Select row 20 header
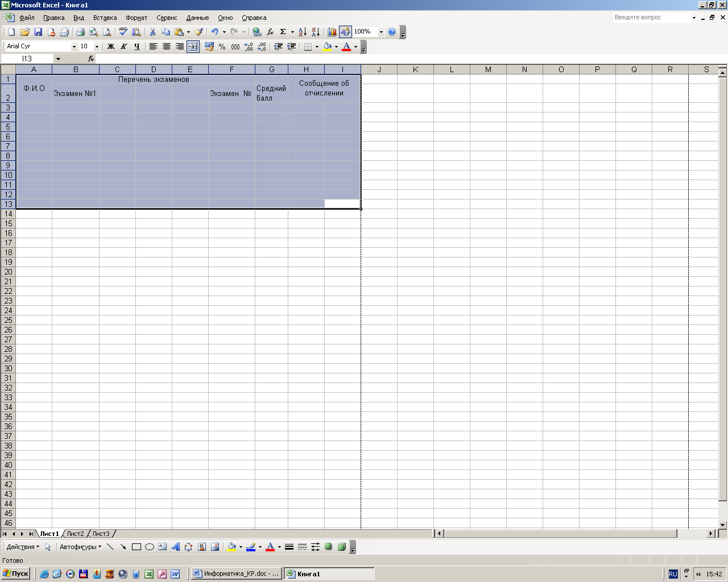Screen dimensions: 728x582 pyautogui.click(x=8, y=272)
